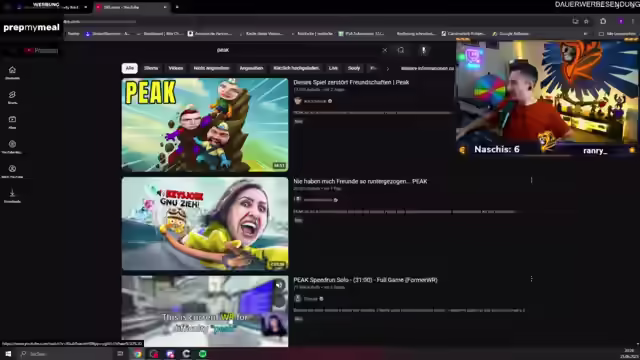
Task: Bookmark this page with the star icon
Action: 587,21
